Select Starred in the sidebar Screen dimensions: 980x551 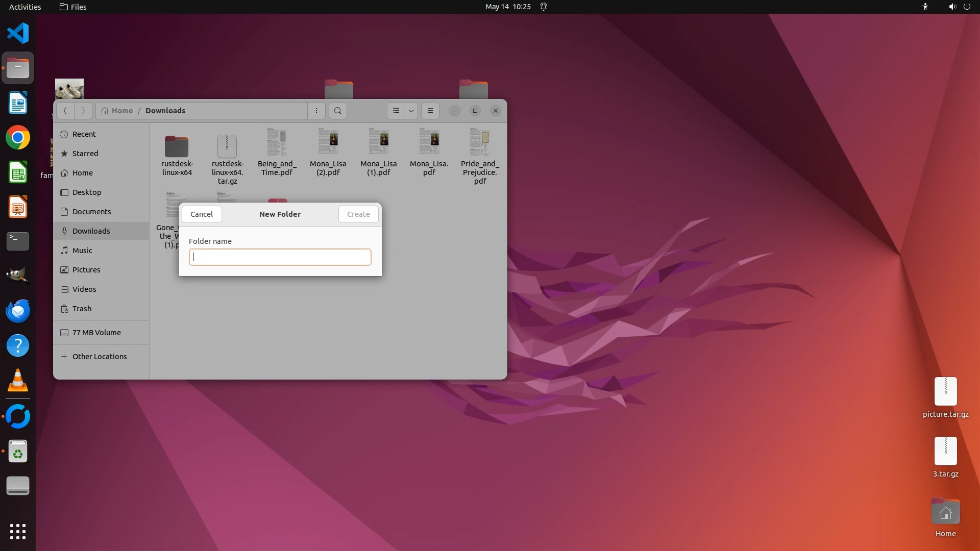point(85,154)
